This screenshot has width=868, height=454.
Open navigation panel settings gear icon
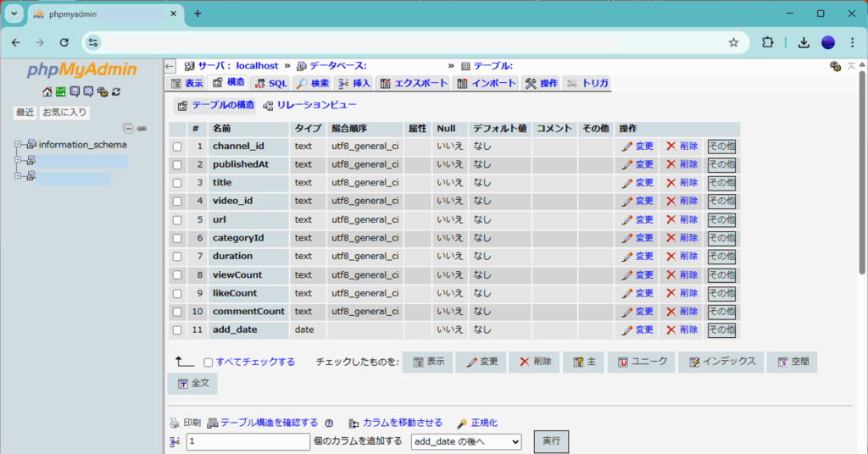click(103, 91)
